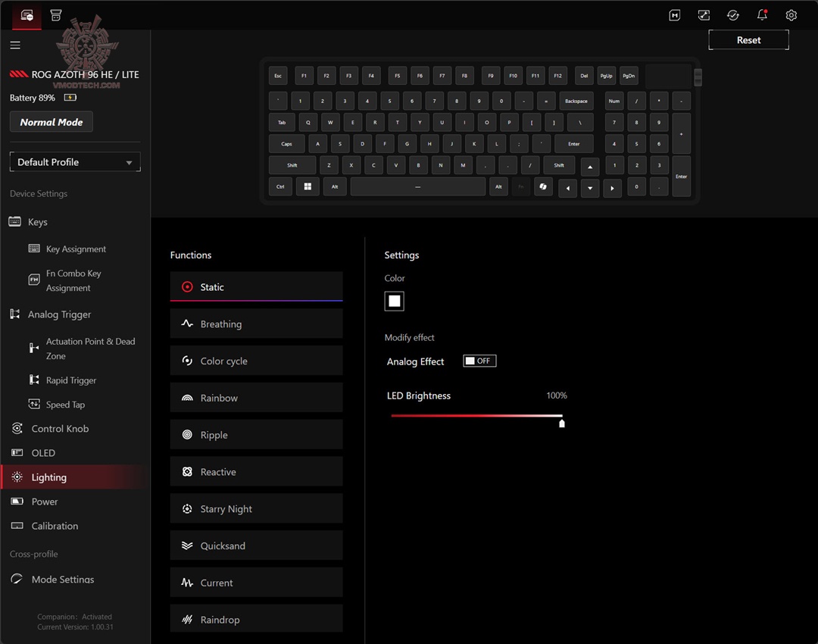
Task: Select the Static effect icon
Action: coord(187,286)
